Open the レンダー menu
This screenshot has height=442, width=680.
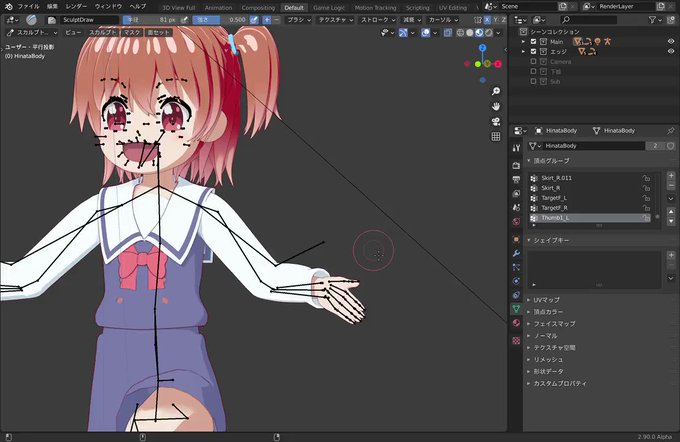tap(76, 7)
